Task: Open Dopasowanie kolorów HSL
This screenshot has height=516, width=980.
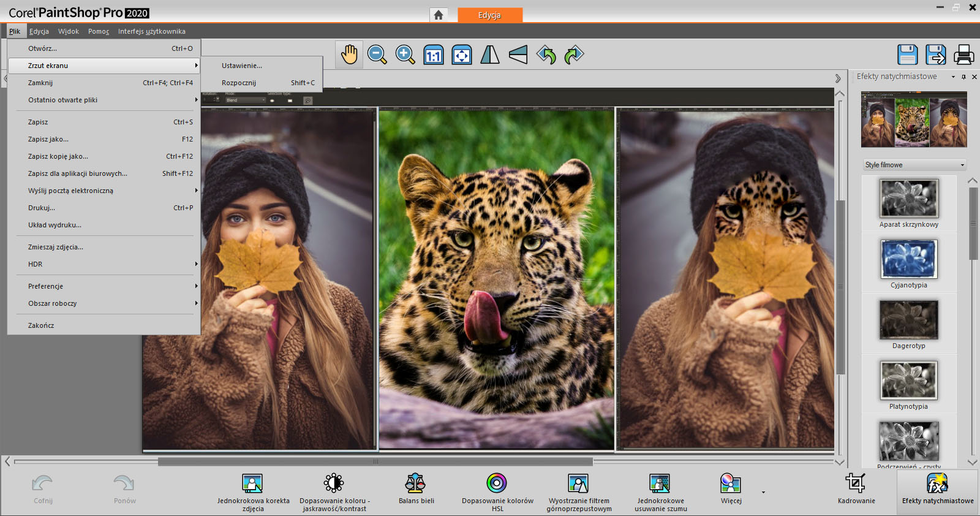Action: 497,492
